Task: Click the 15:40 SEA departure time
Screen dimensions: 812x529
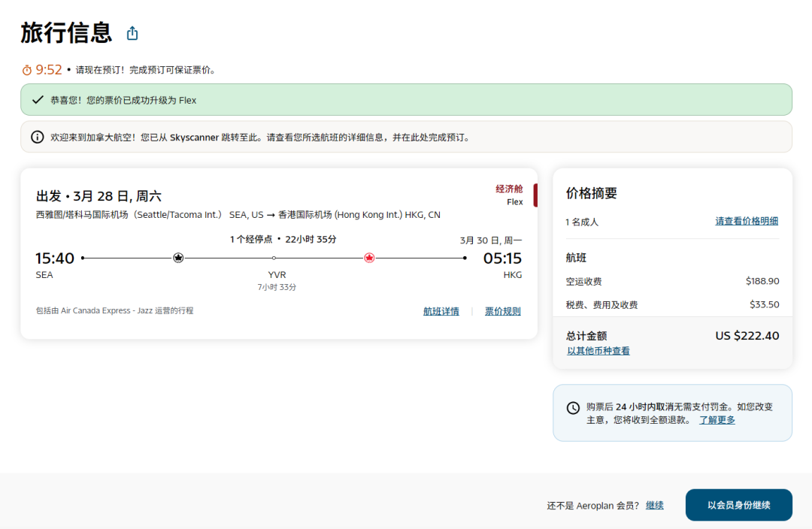Action: coord(55,258)
